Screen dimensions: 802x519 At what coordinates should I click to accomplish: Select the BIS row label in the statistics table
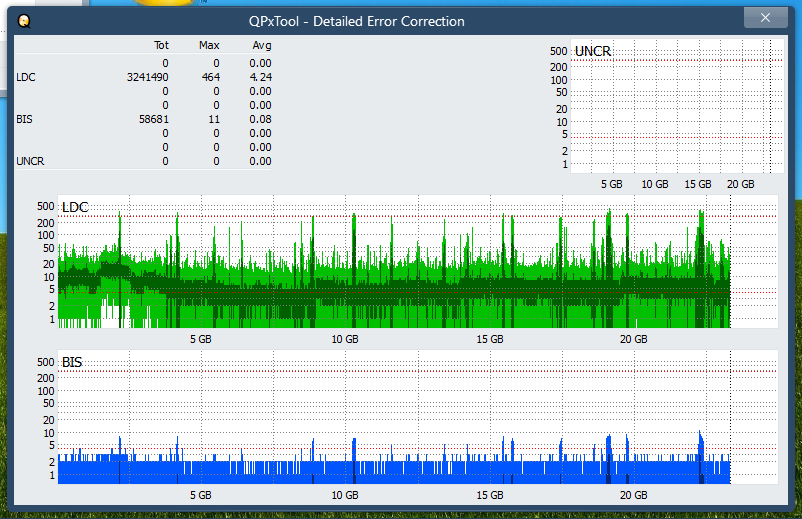25,119
